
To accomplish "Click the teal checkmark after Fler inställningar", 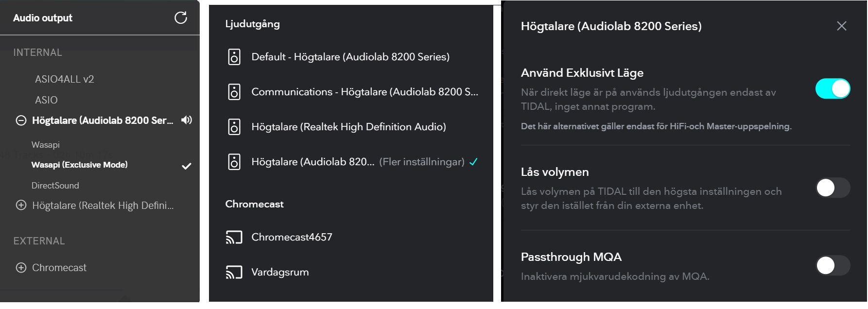I will (474, 162).
